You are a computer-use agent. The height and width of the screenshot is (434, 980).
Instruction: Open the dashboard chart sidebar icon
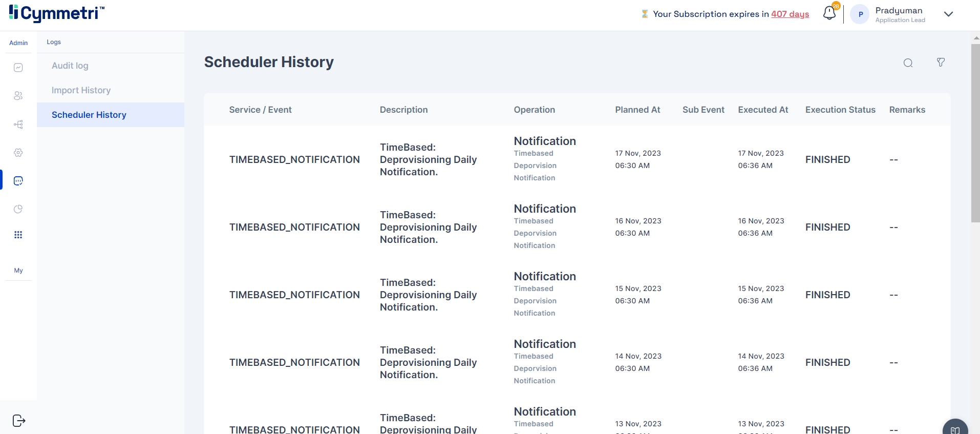pos(18,68)
